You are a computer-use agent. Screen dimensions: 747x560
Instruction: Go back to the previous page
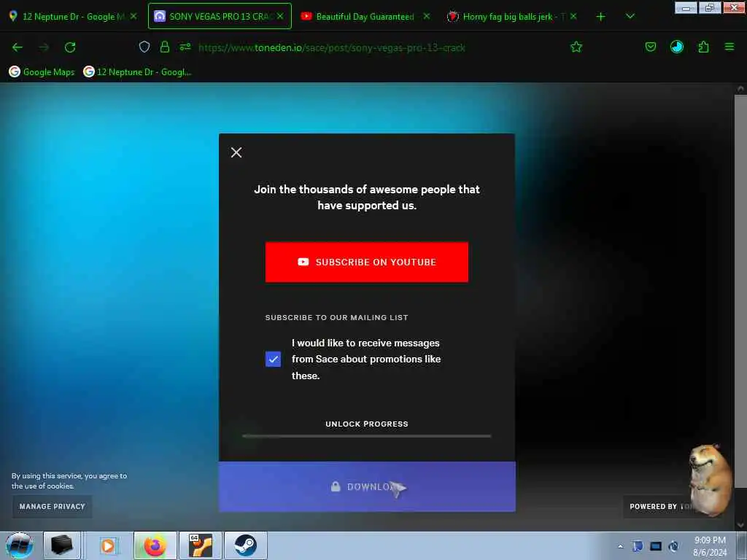[x=18, y=47]
